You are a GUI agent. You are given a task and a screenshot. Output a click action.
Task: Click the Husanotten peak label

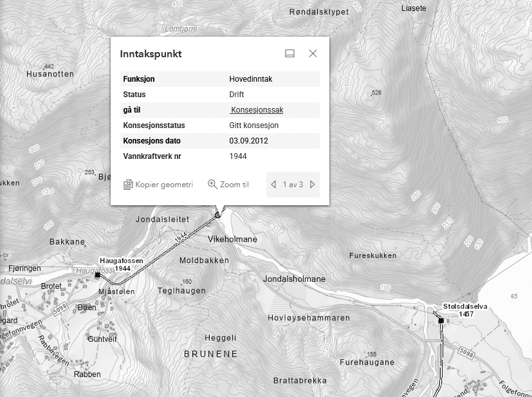51,74
